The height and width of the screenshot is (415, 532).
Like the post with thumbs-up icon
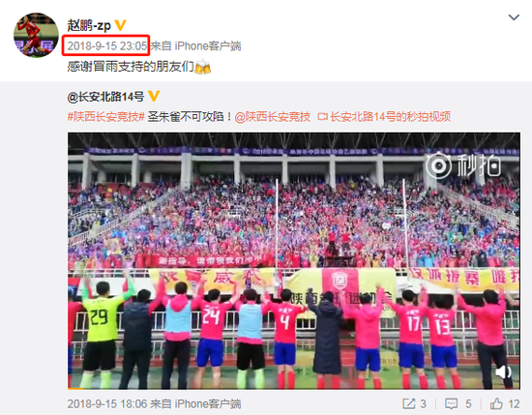(x=496, y=403)
